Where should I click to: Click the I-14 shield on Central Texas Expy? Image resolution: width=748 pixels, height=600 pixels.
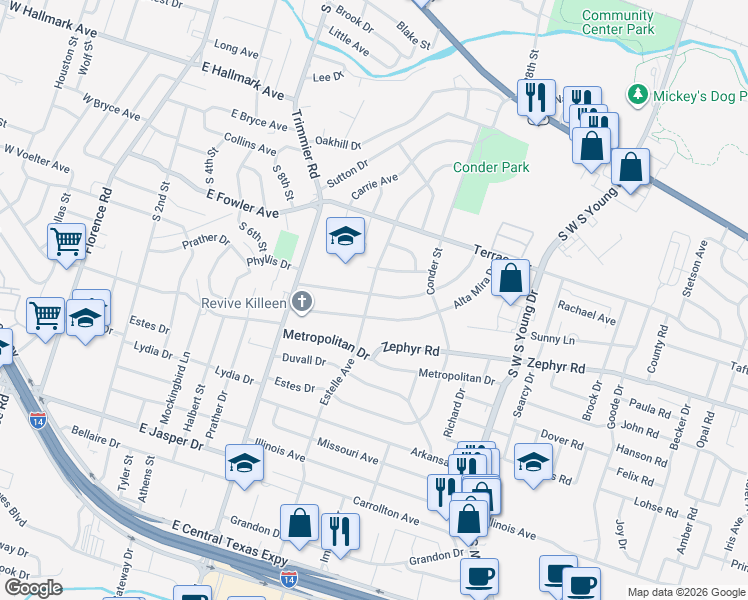point(289,579)
